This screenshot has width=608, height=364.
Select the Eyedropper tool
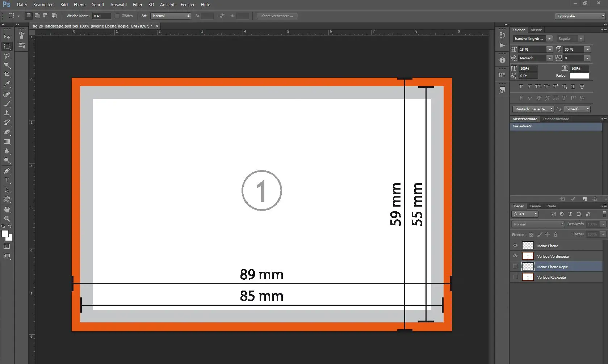[x=7, y=84]
